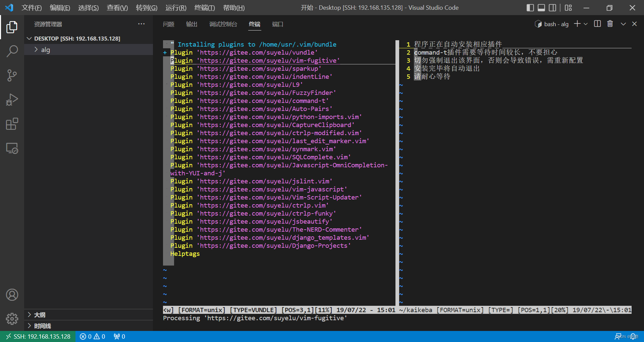Click the SQLComplete.vim plugin line
Screen dimensions: 644x342
(261, 157)
